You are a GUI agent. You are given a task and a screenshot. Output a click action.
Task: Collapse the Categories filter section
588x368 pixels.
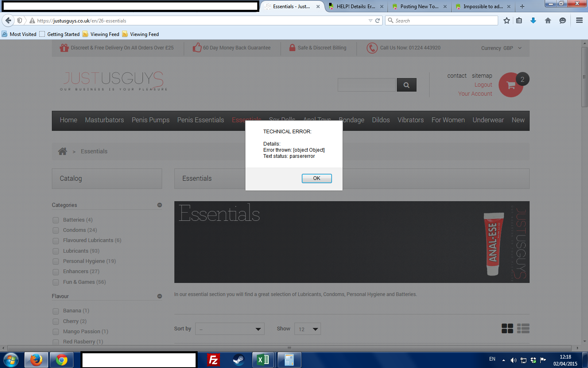coord(160,205)
